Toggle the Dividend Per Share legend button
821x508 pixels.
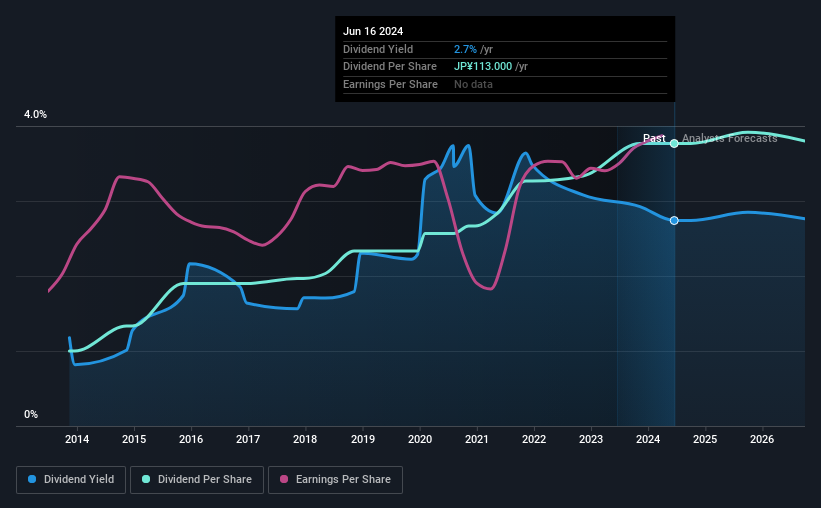(x=197, y=480)
